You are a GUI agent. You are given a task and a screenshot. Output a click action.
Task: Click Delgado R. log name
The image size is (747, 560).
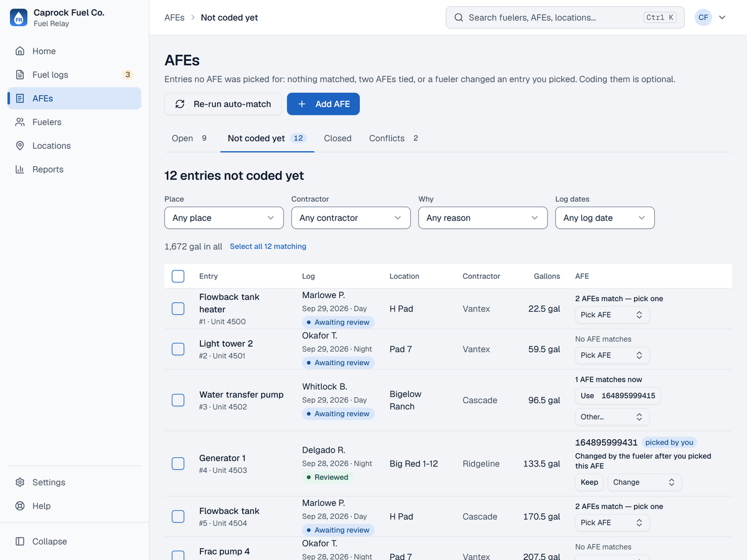pos(324,450)
